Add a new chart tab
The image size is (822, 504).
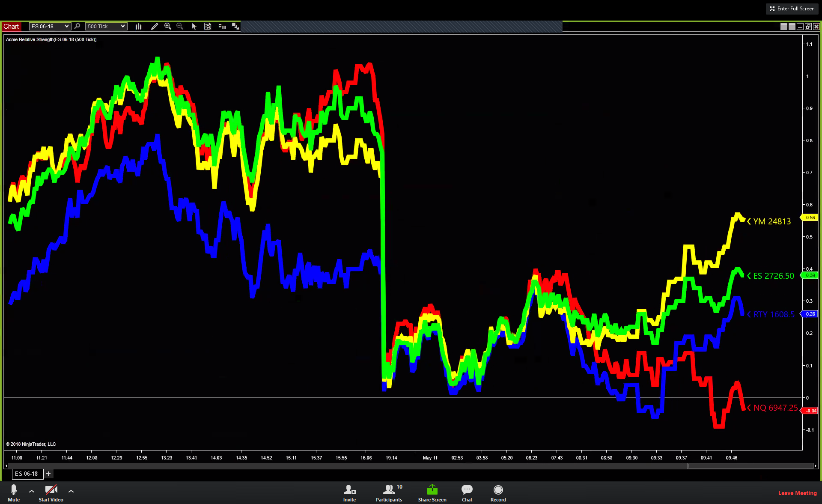pyautogui.click(x=48, y=474)
